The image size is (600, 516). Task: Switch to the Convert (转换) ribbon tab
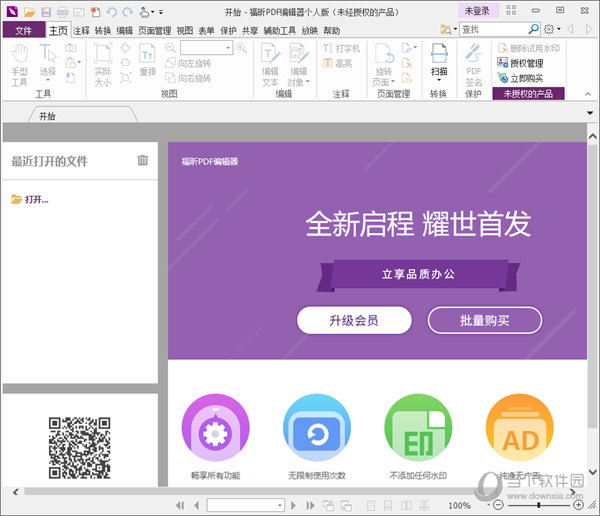coord(103,31)
